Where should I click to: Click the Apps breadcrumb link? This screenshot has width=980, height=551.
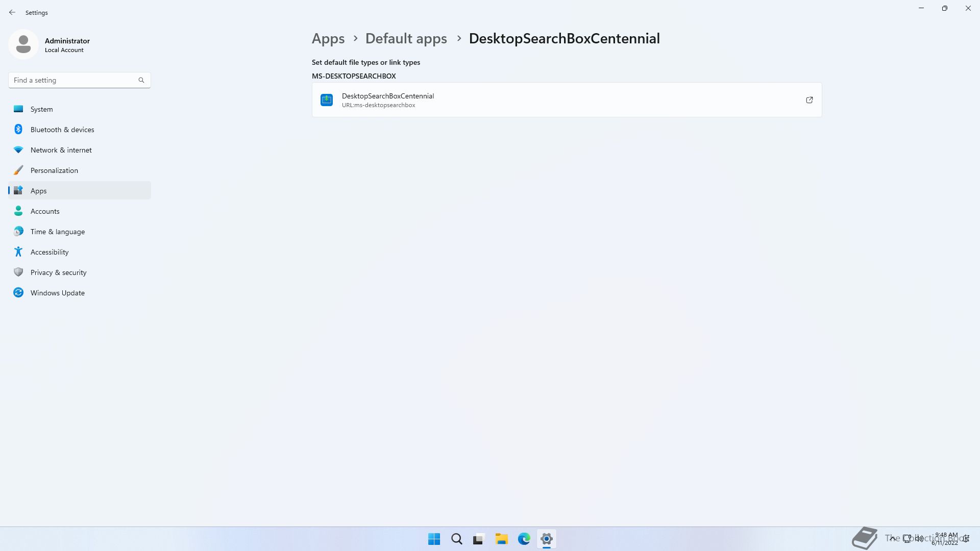[328, 39]
